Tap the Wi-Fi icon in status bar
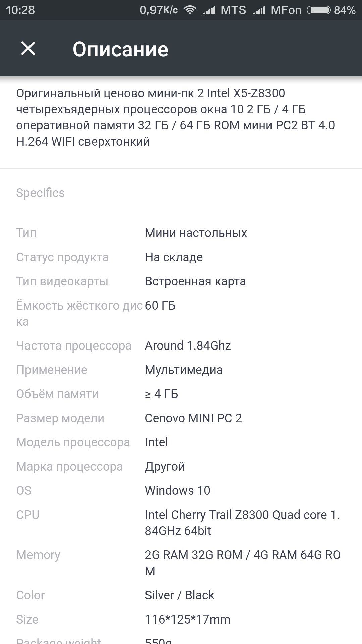 (x=190, y=10)
